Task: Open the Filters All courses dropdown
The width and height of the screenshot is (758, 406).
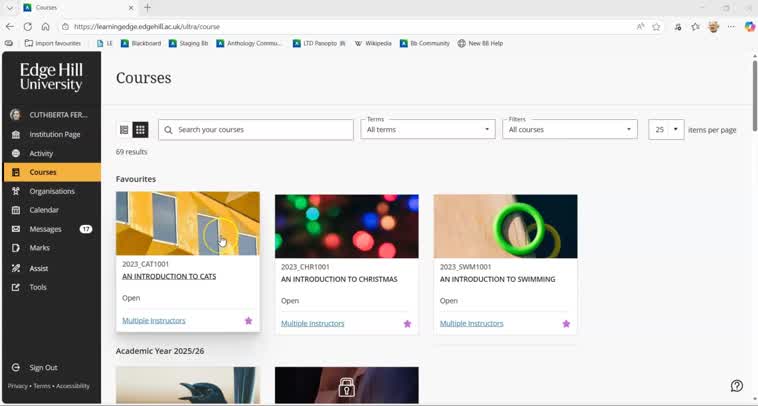Action: click(570, 130)
